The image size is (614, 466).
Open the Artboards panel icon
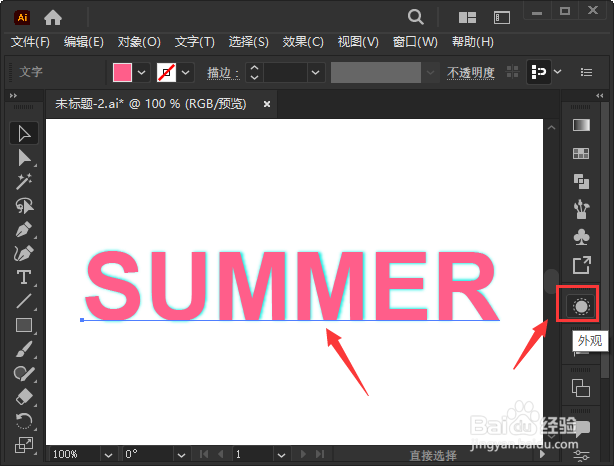[x=581, y=388]
